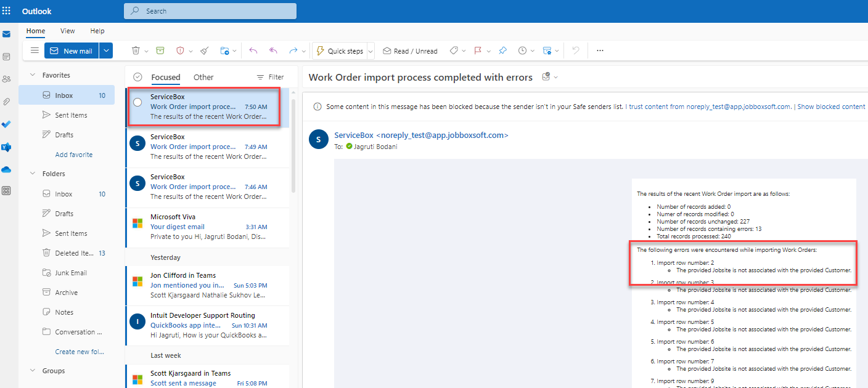Open Microsoft Viva digest email
This screenshot has width=868, height=388.
pos(208,227)
